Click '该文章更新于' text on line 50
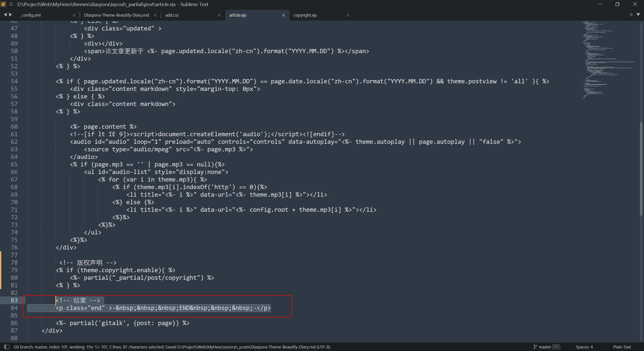 (x=125, y=51)
